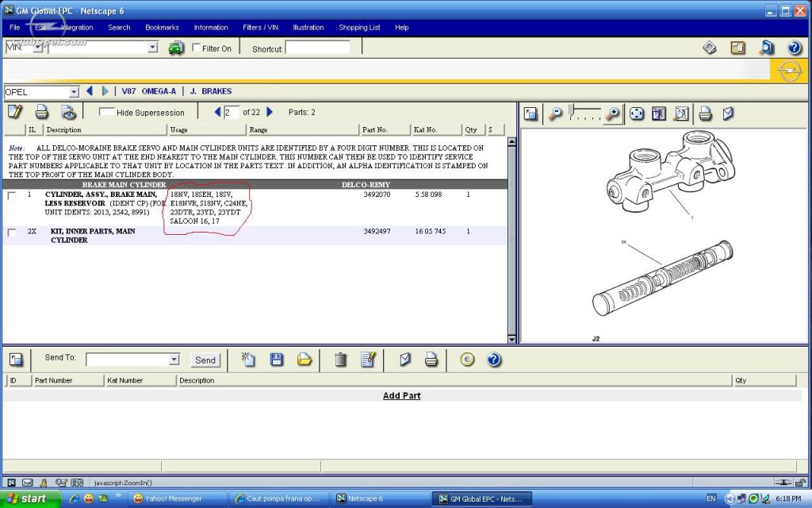
Task: Create a new shopping list
Action: click(248, 360)
